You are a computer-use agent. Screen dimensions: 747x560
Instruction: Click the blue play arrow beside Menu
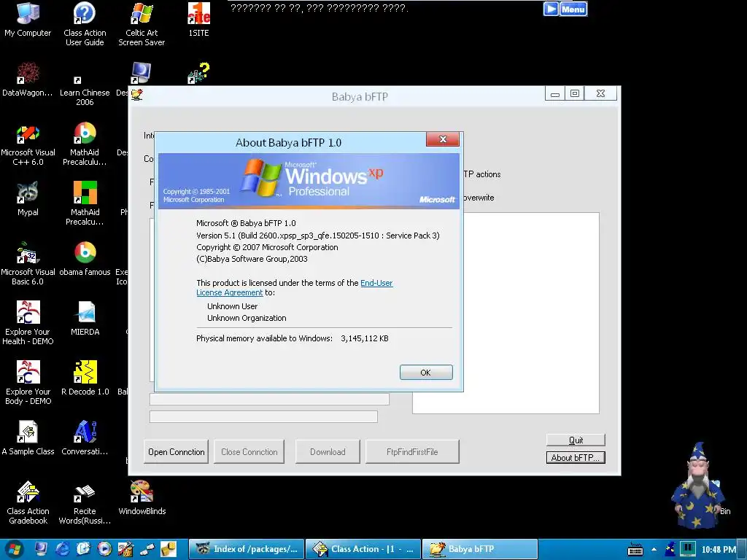[x=551, y=9]
